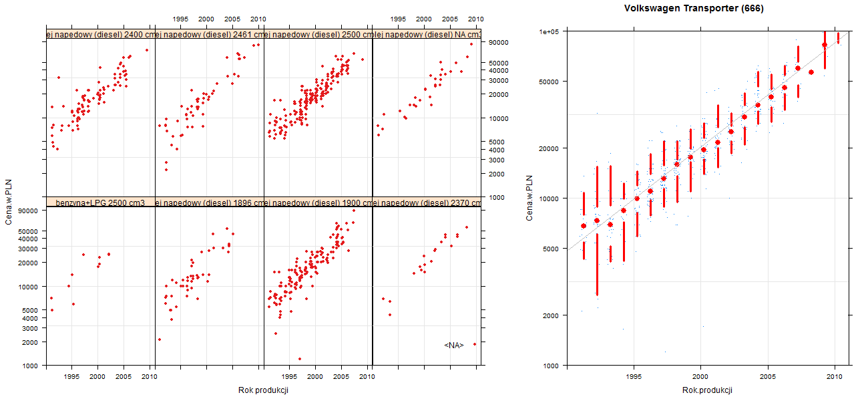Click the "1000" tick label on the Transporter plot

(x=552, y=366)
